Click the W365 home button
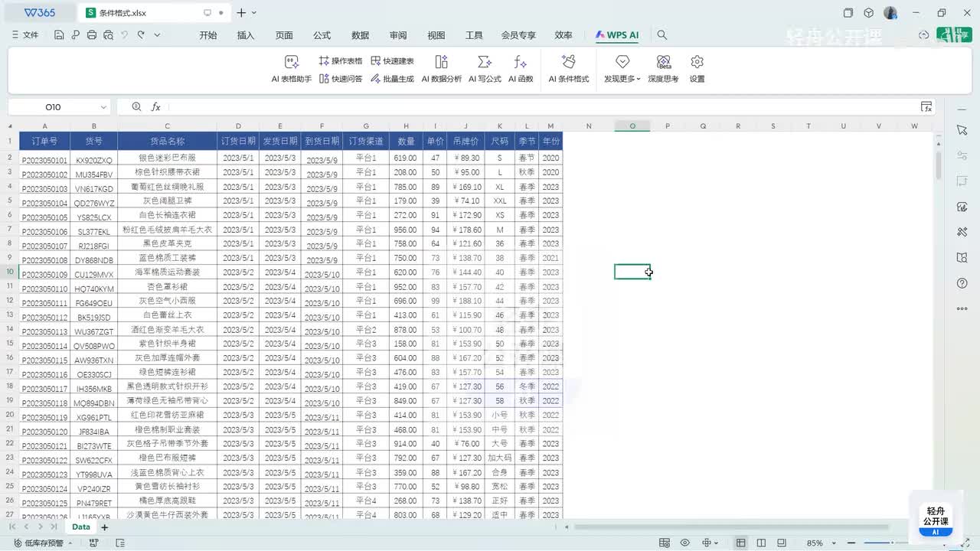Viewport: 980px width, 551px height. 39,13
